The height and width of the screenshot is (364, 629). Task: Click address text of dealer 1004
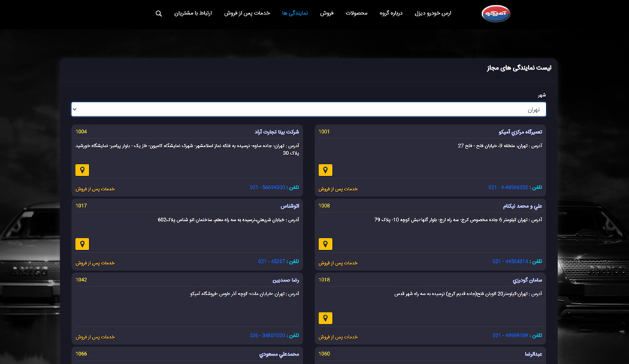[x=188, y=150]
